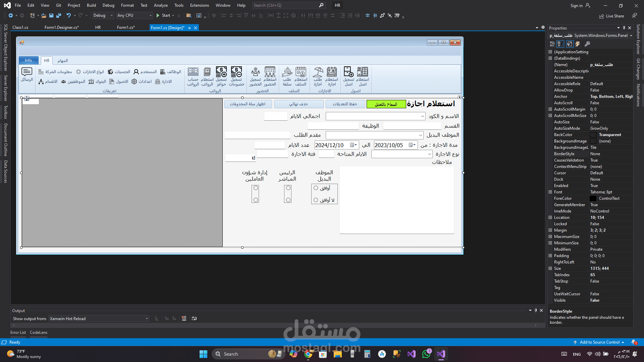Click the BackColor Transparent color swatch
Screen dimensions: 644x362
pos(593,135)
